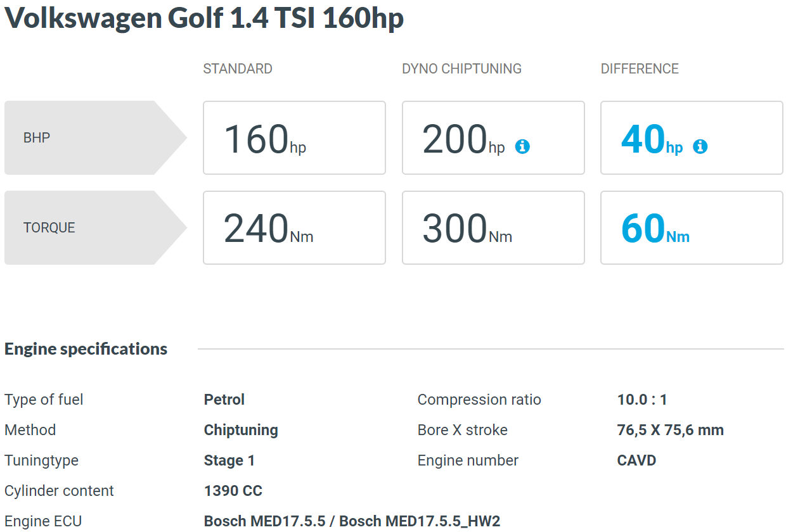Click the DIFFERENCE column header
The height and width of the screenshot is (532, 786).
pyautogui.click(x=640, y=69)
